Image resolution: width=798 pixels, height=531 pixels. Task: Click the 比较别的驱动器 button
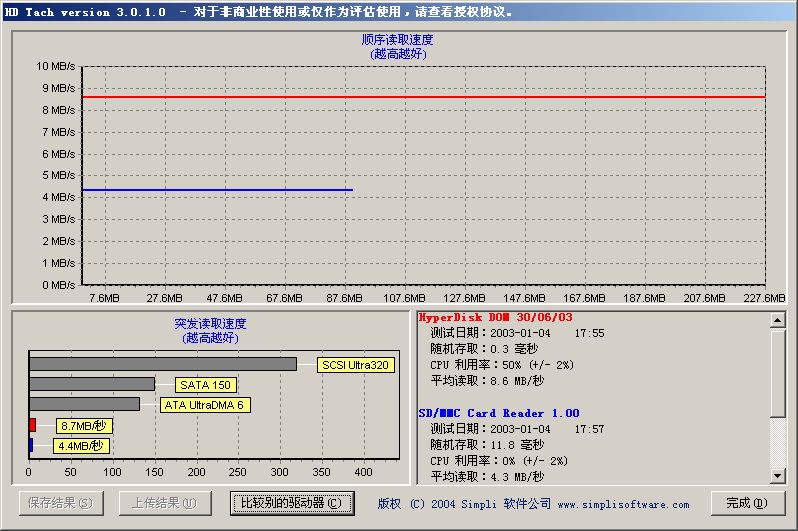pyautogui.click(x=291, y=503)
